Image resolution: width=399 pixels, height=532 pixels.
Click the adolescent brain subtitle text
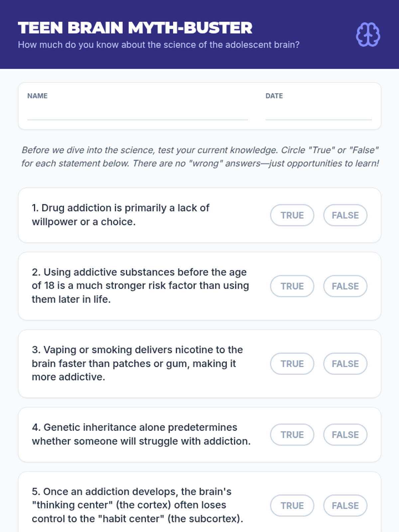[x=159, y=45]
